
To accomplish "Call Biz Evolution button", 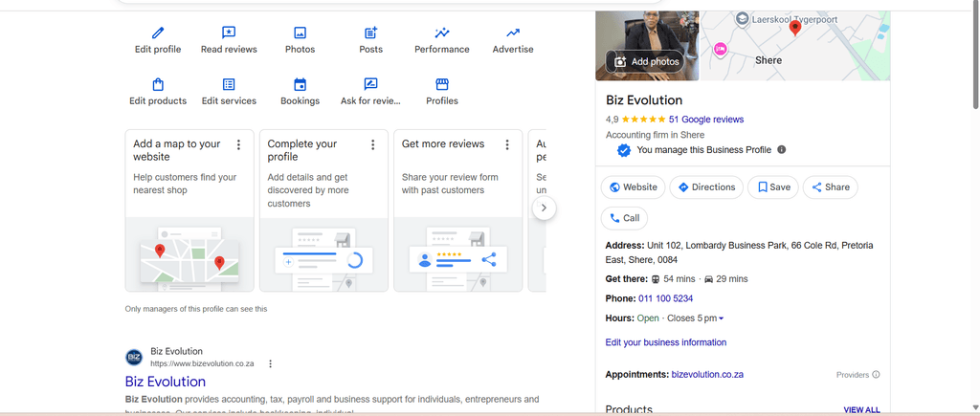I will point(624,218).
